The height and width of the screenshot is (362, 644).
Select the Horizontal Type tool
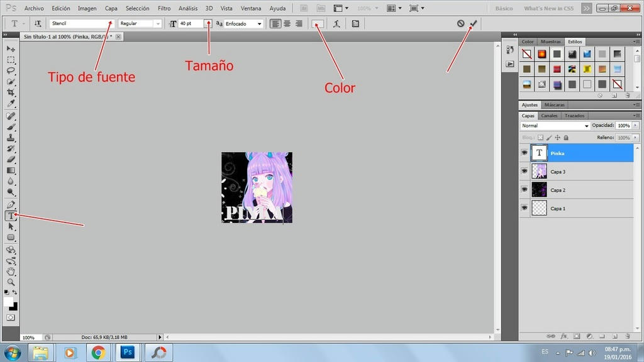(11, 216)
